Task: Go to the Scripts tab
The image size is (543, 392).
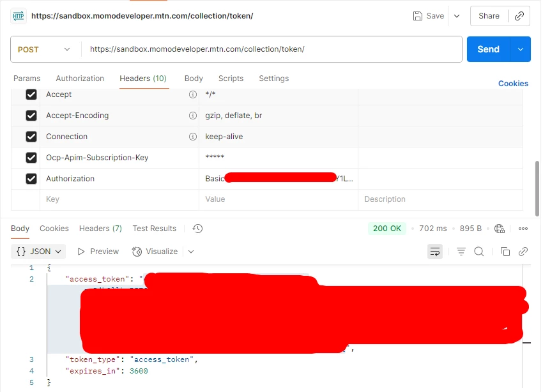Action: pos(231,79)
